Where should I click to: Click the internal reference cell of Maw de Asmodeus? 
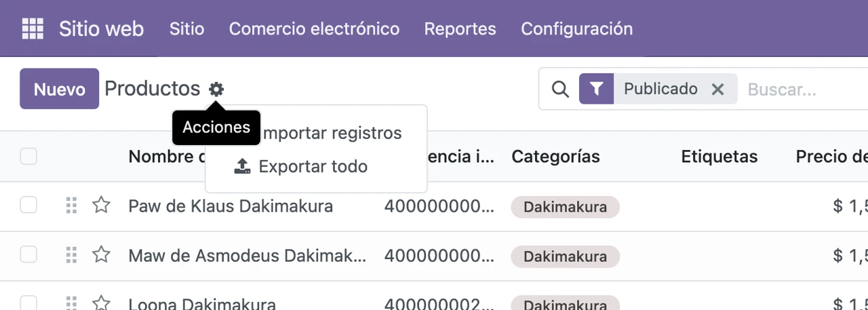point(439,256)
